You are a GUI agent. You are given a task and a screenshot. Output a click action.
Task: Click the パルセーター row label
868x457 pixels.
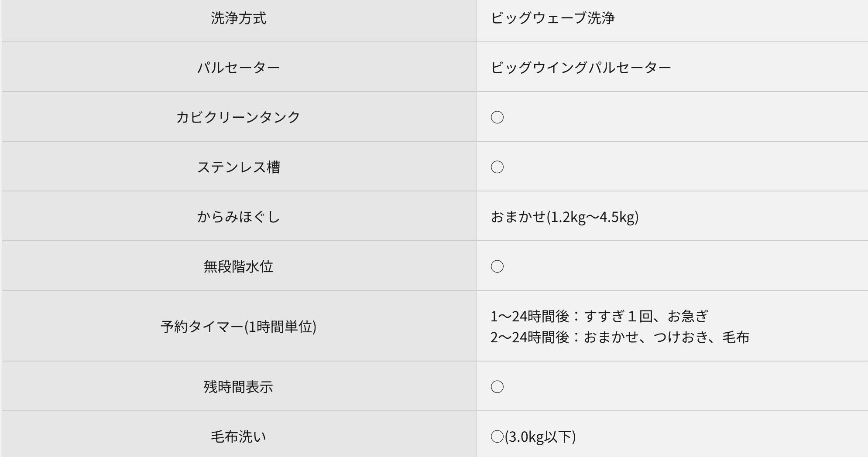coord(238,68)
